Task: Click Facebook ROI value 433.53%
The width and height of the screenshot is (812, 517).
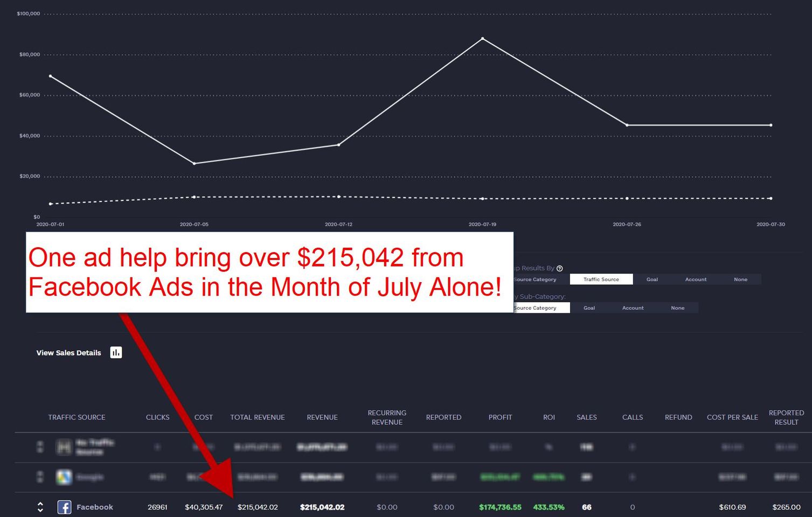Action: coord(549,507)
